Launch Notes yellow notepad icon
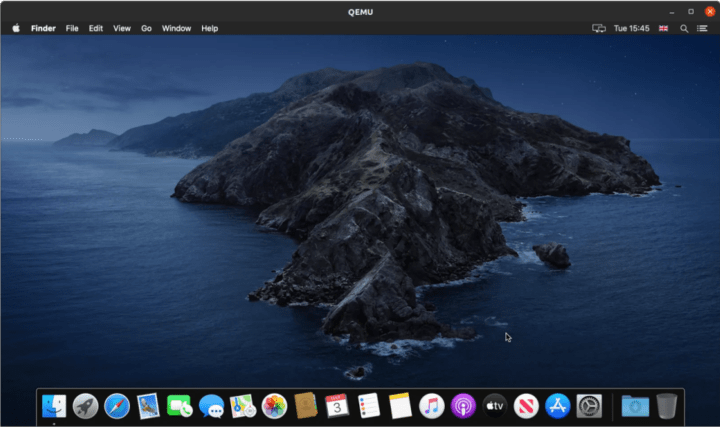The height and width of the screenshot is (427, 720). click(400, 406)
